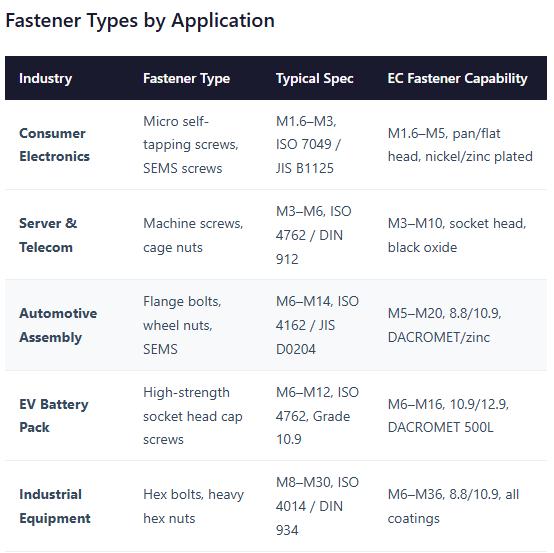
Task: Select the EV Battery Pack row label
Action: [x=54, y=416]
